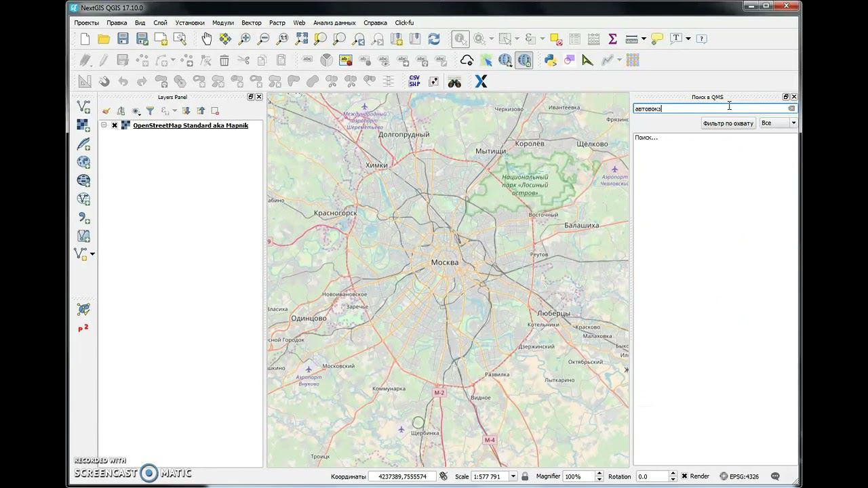The width and height of the screenshot is (868, 488).
Task: Expand the Measure tool dropdown arrow
Action: coord(644,39)
